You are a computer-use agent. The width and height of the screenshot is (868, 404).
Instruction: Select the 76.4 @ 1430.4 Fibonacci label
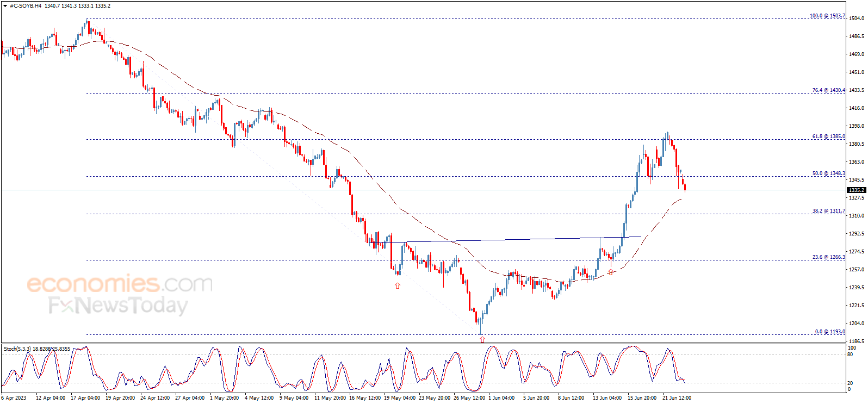pyautogui.click(x=829, y=90)
